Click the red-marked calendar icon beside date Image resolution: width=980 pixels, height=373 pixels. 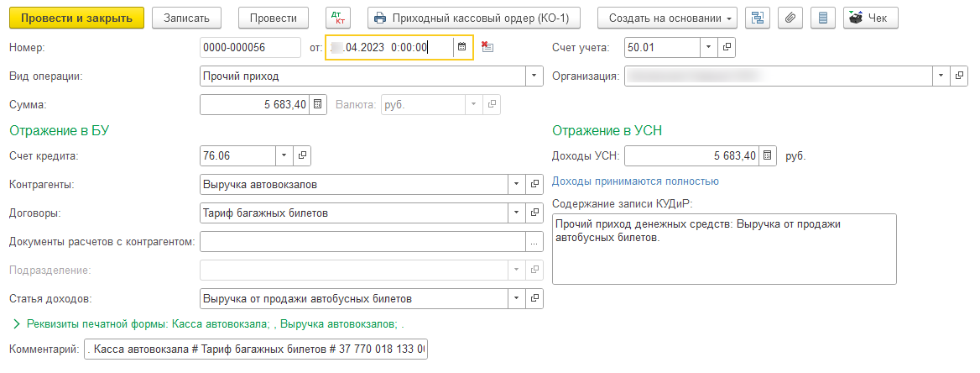point(487,48)
